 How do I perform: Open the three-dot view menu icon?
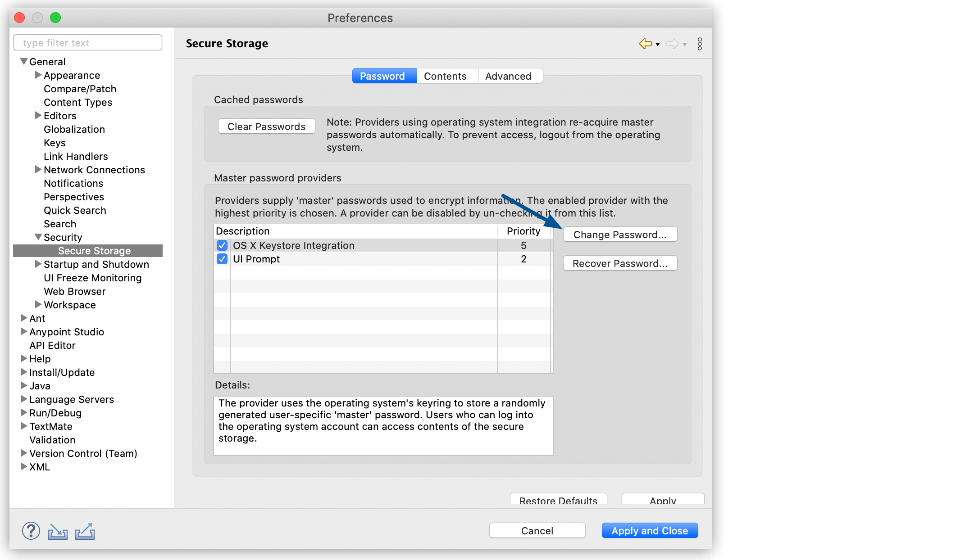coord(700,43)
